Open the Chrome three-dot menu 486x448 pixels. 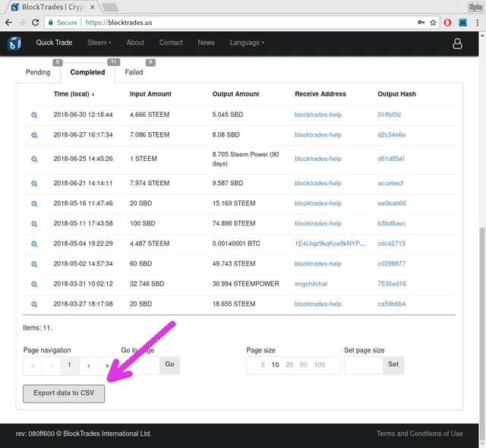coord(478,23)
